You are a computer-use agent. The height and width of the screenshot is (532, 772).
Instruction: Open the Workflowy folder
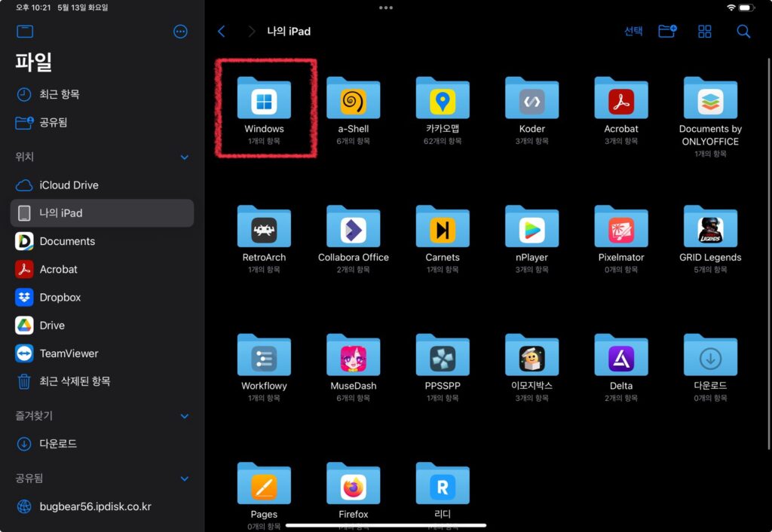(x=264, y=355)
